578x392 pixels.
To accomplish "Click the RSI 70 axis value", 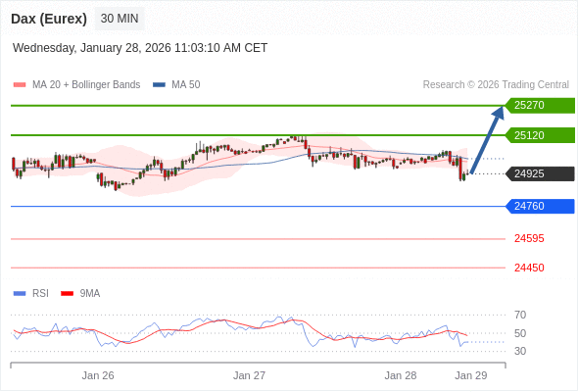I will pyautogui.click(x=520, y=315).
